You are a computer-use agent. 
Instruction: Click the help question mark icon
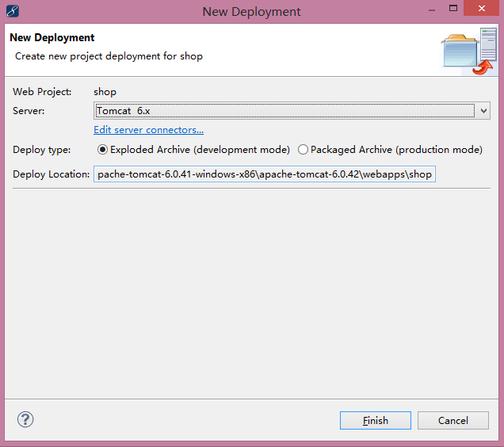25,420
